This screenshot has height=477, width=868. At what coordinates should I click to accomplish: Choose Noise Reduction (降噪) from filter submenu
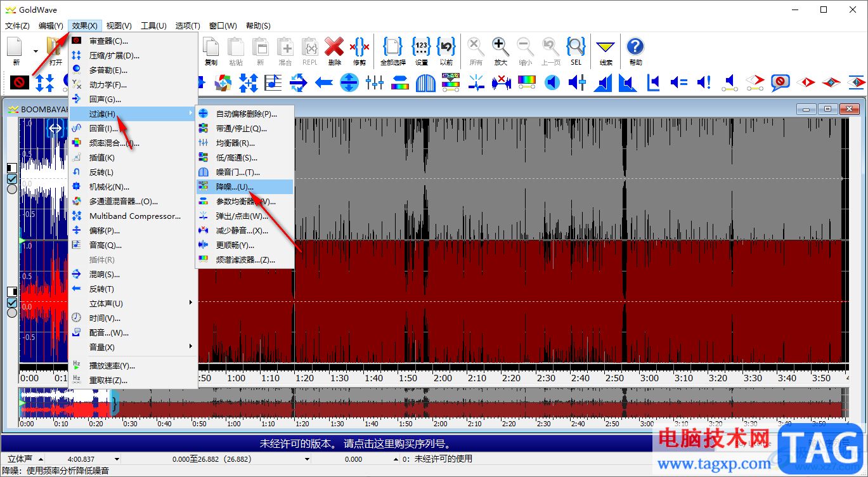click(x=245, y=187)
